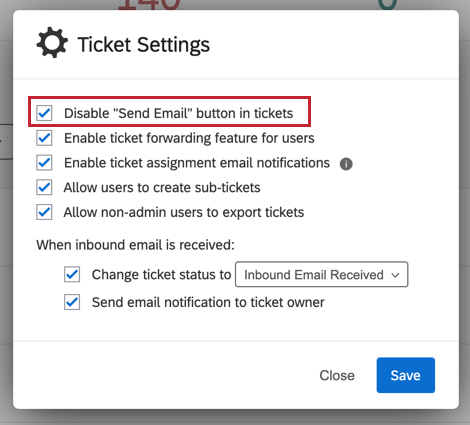470x425 pixels.
Task: Click the chevron arrow in status dropdown
Action: click(395, 275)
